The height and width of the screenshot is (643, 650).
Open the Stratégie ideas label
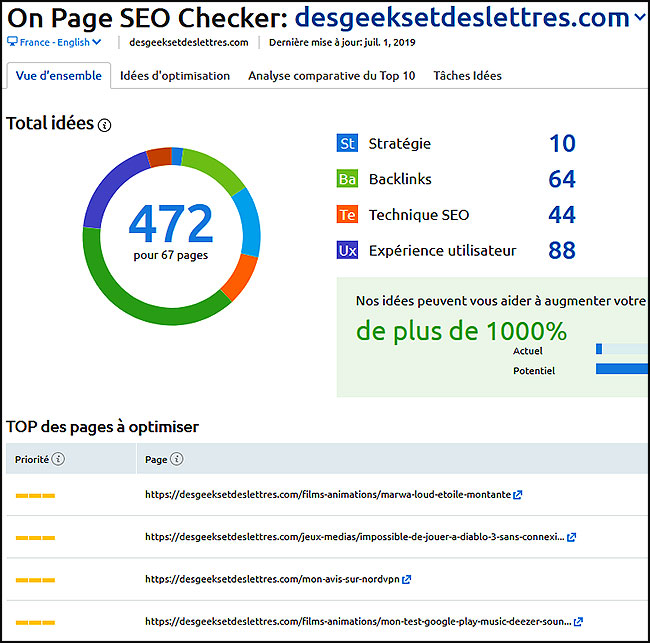pyautogui.click(x=400, y=144)
